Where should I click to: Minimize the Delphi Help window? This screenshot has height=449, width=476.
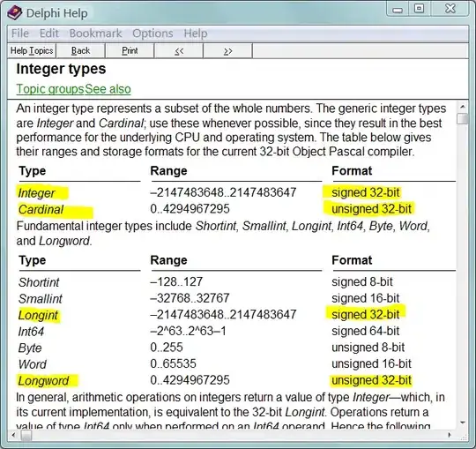398,10
